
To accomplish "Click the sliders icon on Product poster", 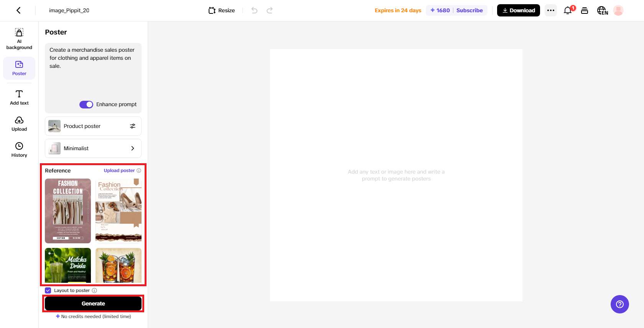I will 133,126.
